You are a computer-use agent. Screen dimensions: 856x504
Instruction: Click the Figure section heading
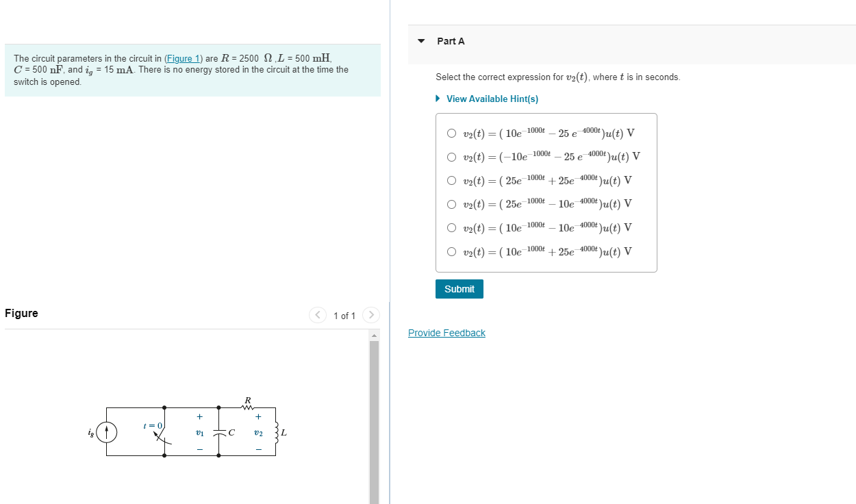tap(21, 313)
